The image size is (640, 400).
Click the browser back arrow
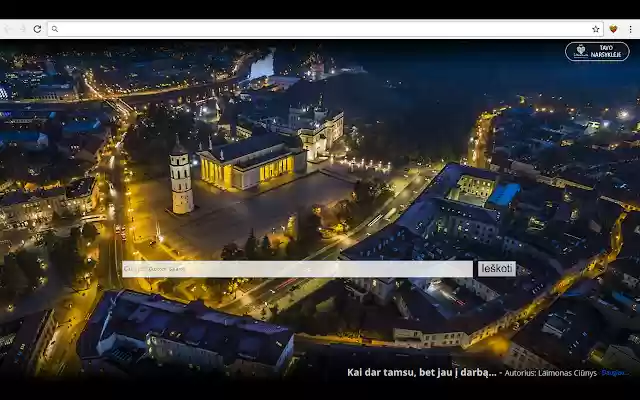point(8,29)
